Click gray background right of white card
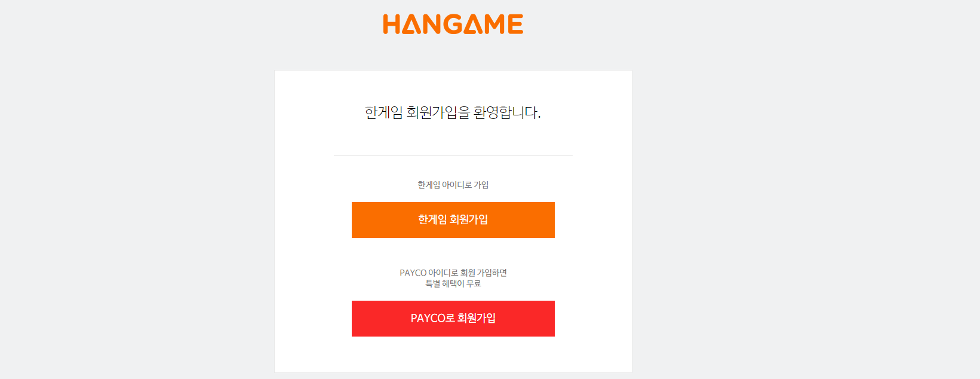The image size is (980, 379). tap(806, 221)
